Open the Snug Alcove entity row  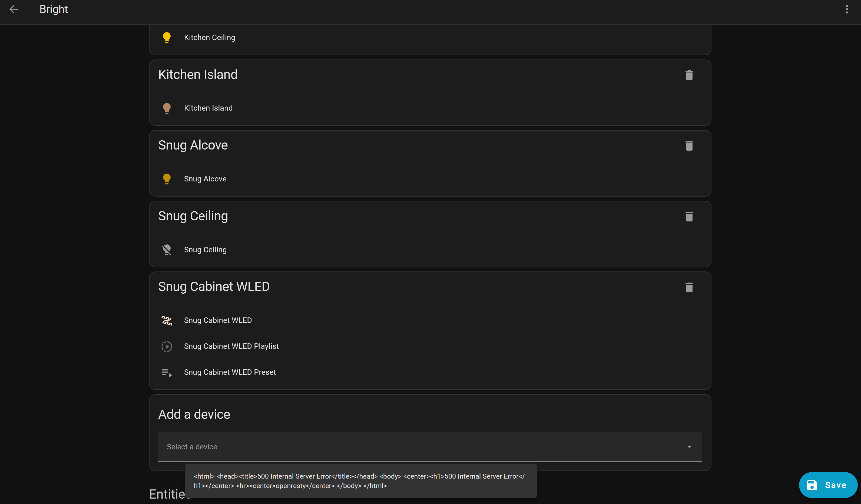coord(205,179)
